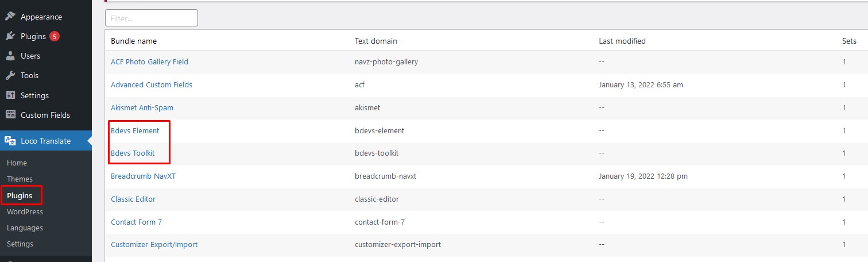
Task: Click the Loco Translate icon
Action: click(x=10, y=141)
